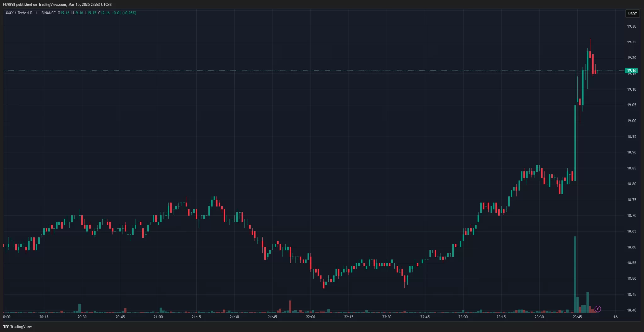Click the 19.30 price scale label
Viewport: 644px width, 332px height.
pyautogui.click(x=631, y=26)
